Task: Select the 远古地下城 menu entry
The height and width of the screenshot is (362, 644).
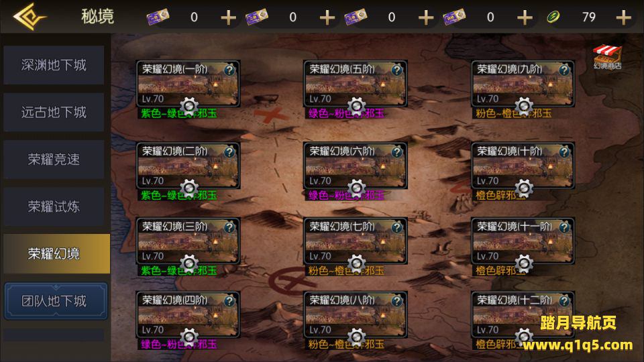Action: [x=54, y=113]
